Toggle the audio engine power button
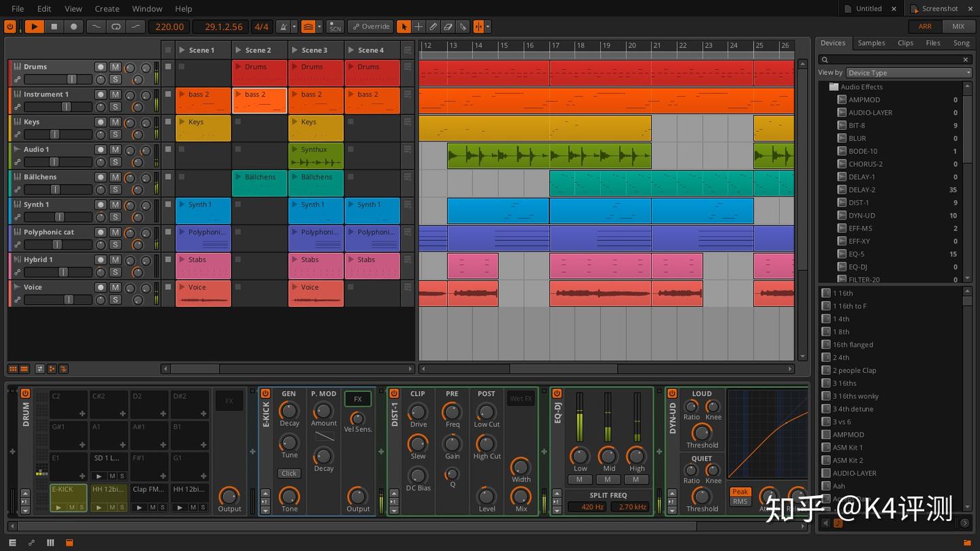Image resolution: width=980 pixels, height=551 pixels. pyautogui.click(x=10, y=27)
